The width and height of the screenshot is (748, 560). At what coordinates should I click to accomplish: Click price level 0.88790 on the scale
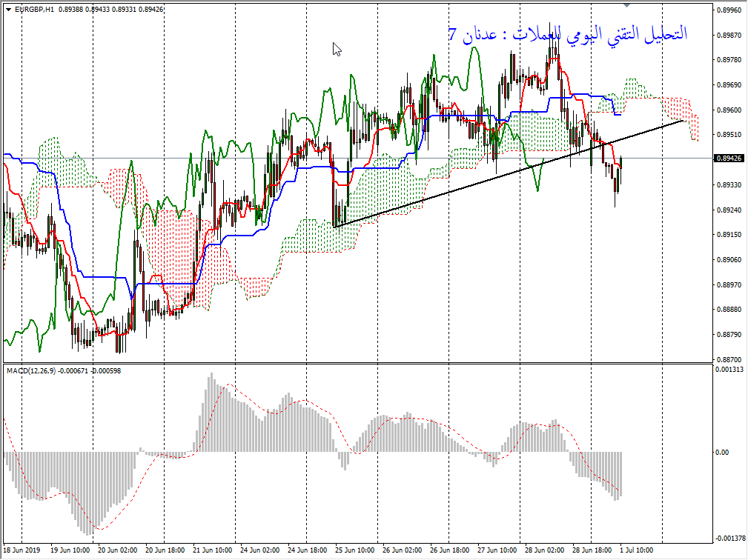[x=729, y=335]
